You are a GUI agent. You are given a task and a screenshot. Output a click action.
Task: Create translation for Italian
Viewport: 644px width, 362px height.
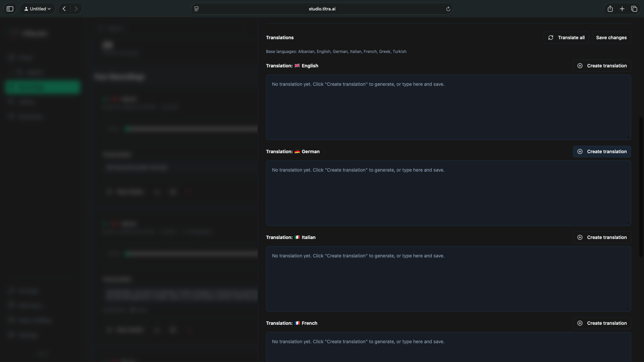[602, 237]
